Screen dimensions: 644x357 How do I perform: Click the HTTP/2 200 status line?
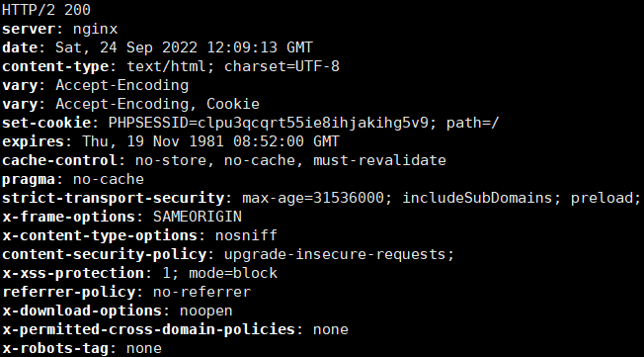coord(46,10)
